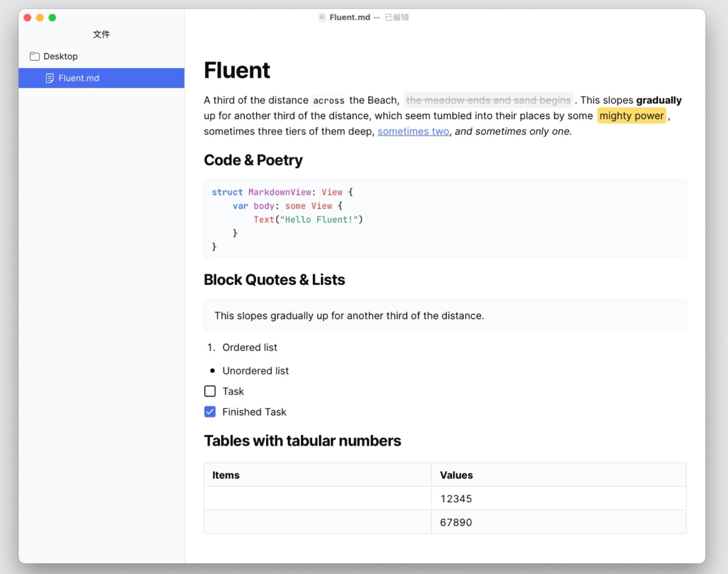Click the Fluent.md window title
This screenshot has height=574, width=728.
[x=350, y=17]
